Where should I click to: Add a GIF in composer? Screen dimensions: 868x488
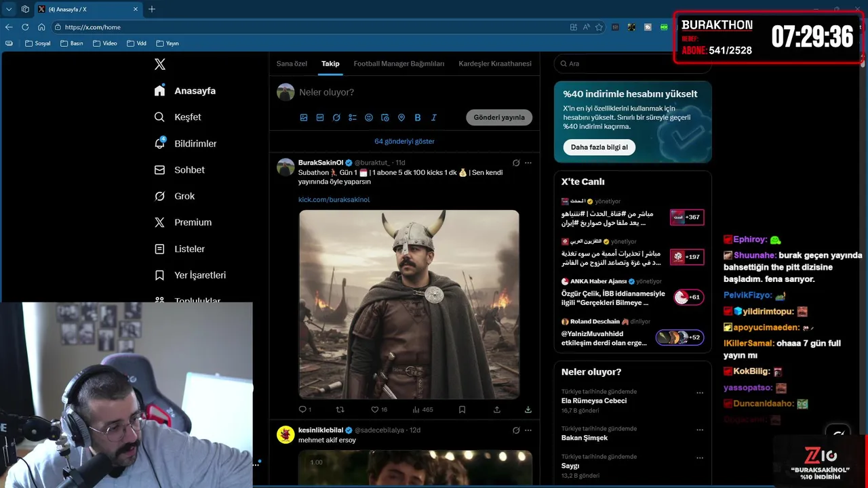(x=320, y=117)
